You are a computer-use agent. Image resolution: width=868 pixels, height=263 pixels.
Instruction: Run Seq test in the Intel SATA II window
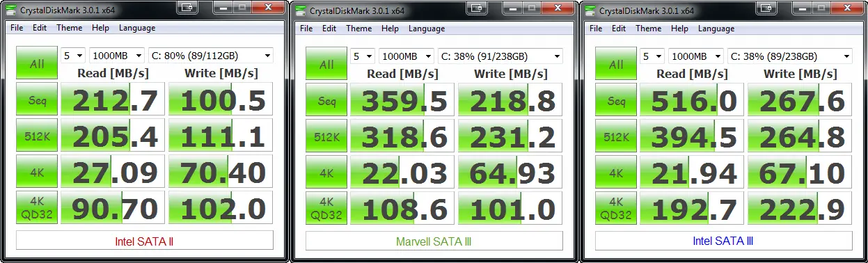(x=37, y=99)
